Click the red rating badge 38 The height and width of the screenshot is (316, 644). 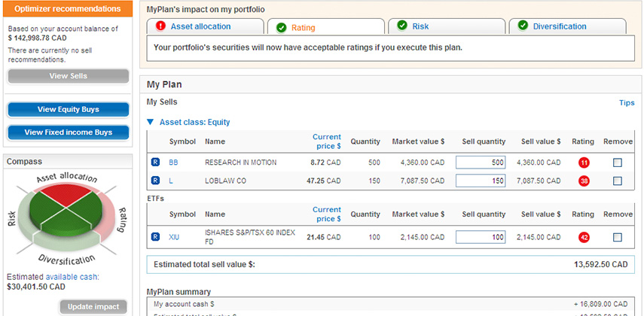(x=584, y=181)
